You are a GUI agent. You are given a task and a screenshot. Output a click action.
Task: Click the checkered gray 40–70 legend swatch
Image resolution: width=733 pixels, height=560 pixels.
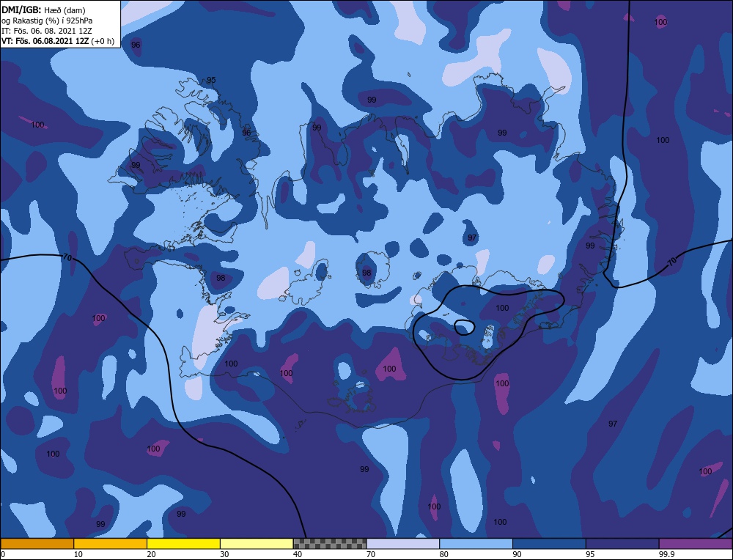[x=330, y=544]
